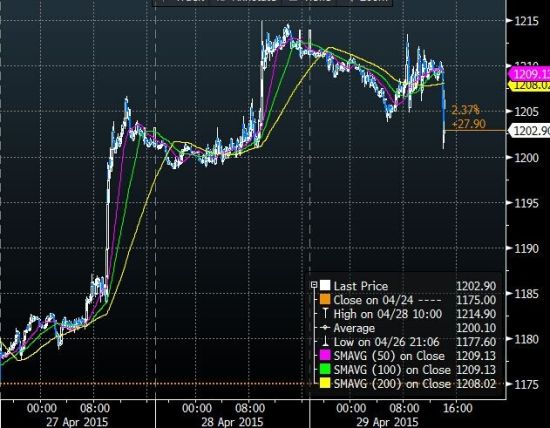Screen dimensions: 550x428
Task: Select the Low marker icon in legend
Action: pyautogui.click(x=325, y=341)
